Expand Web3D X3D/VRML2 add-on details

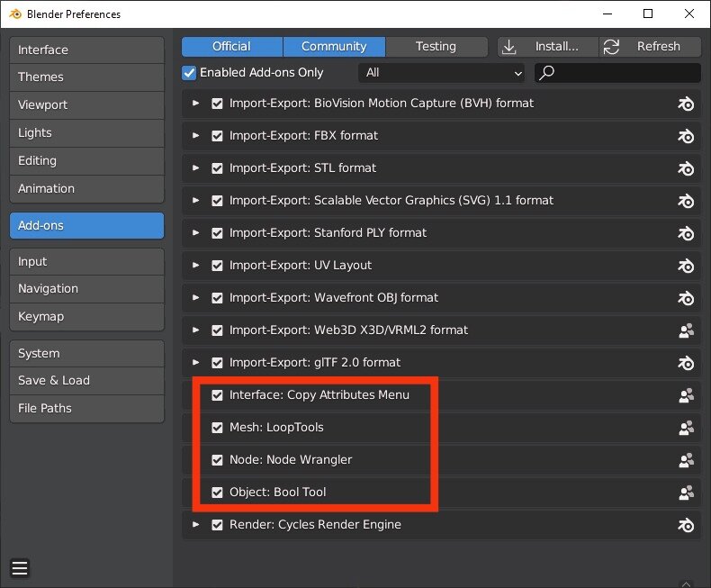[x=195, y=330]
